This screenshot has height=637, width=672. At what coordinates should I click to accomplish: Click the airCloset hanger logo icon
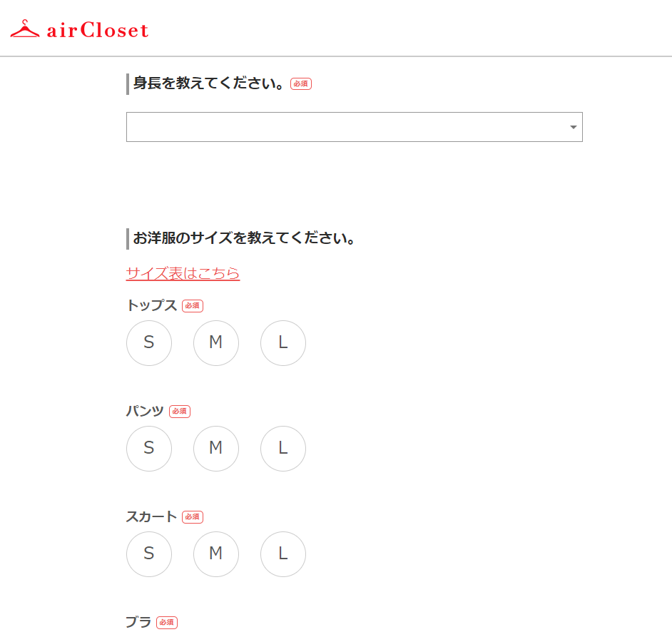25,29
